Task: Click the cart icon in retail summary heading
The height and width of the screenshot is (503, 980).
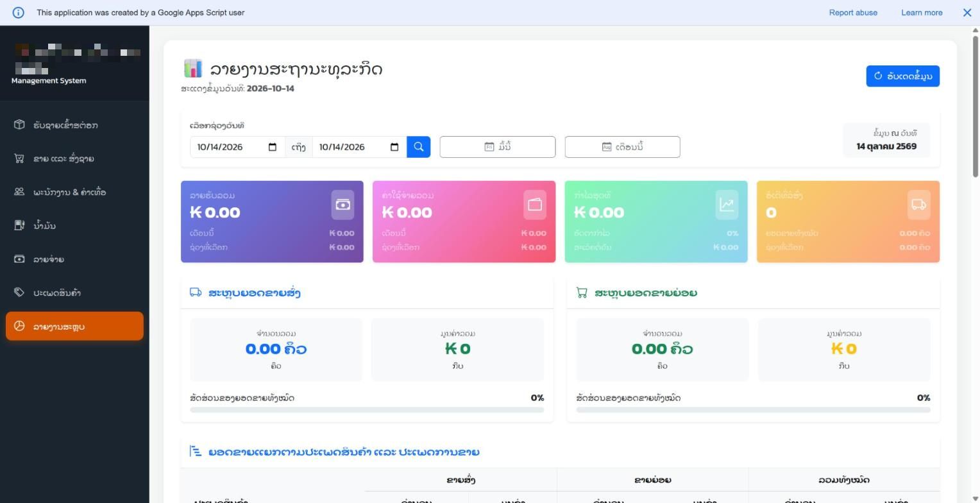Action: click(582, 293)
